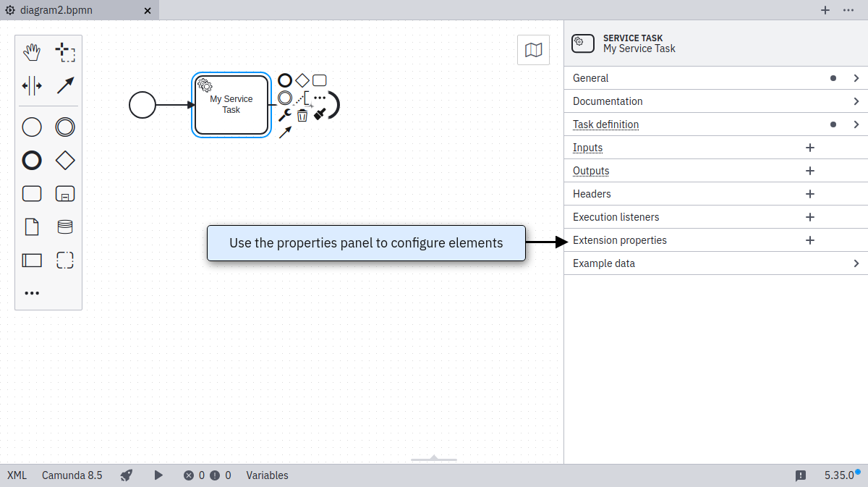
Task: Add a new Extension properties entry
Action: [810, 240]
